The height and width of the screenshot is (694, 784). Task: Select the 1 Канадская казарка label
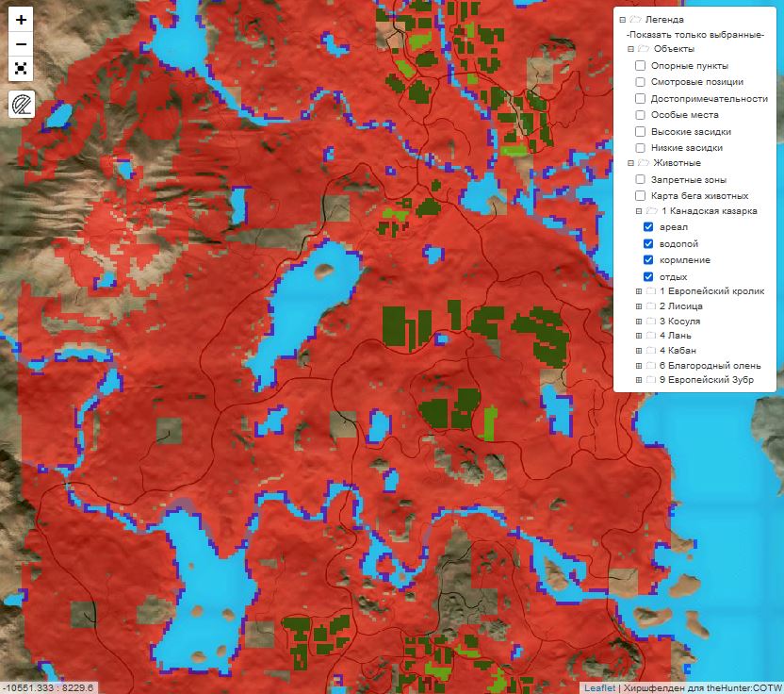[x=710, y=211]
